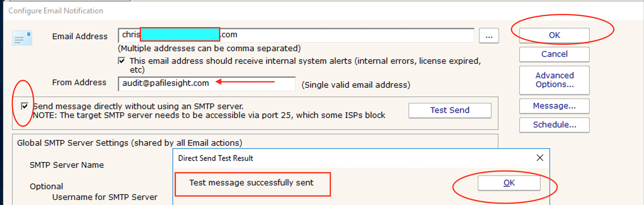644x205 pixels.
Task: Select the 'Test message successfully sent' text
Action: click(251, 183)
